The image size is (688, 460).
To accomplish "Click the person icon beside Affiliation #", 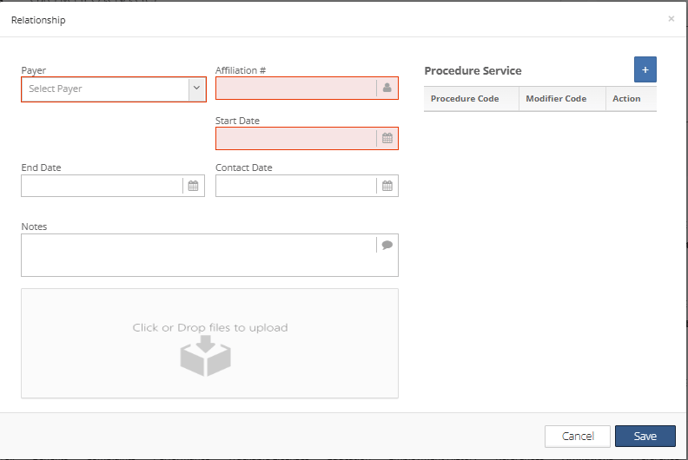I will (x=387, y=88).
